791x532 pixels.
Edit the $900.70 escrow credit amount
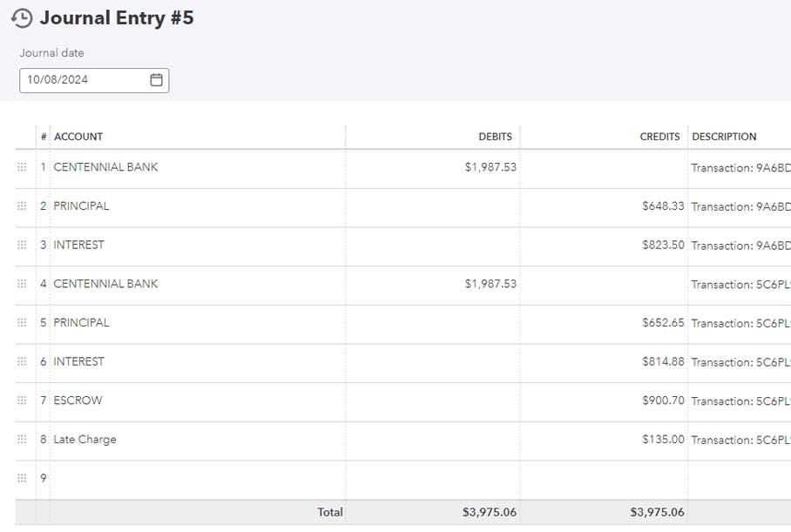tap(663, 401)
